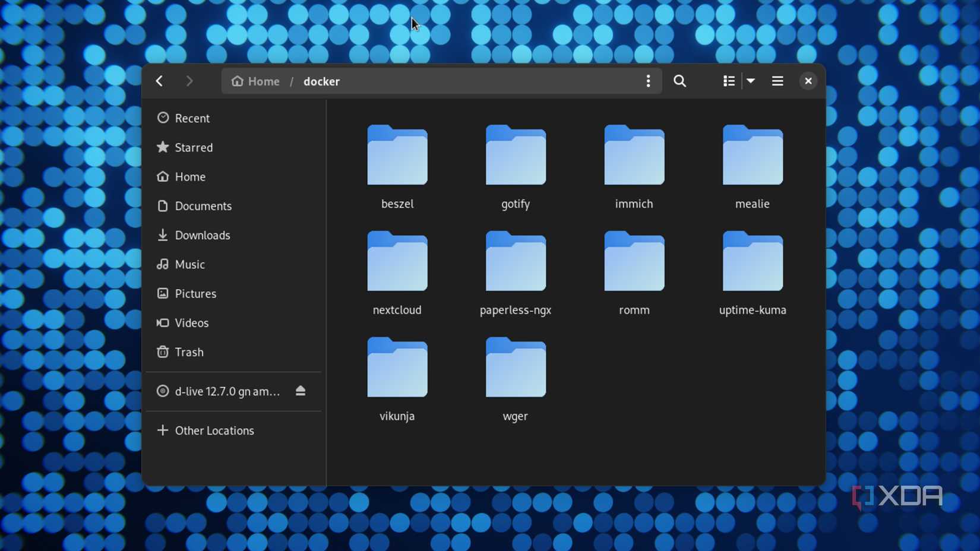Open the nextcloud folder
This screenshot has width=980, height=551.
pos(397,261)
